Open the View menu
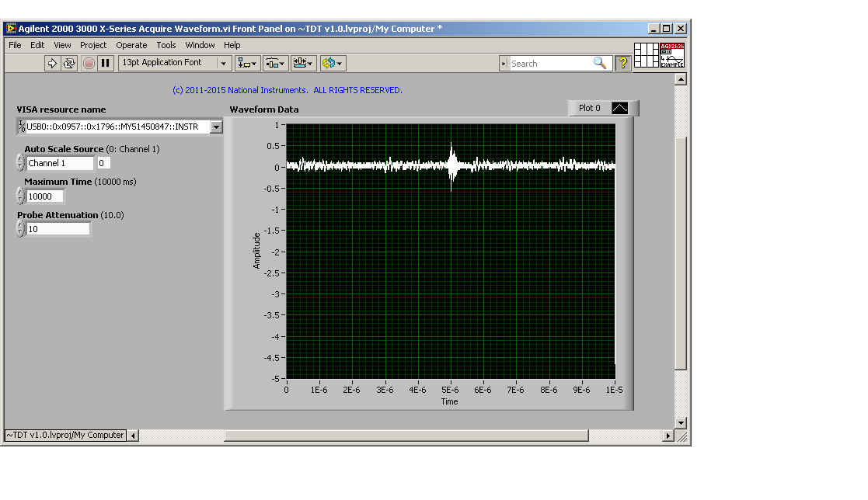868x500 pixels. click(x=62, y=45)
